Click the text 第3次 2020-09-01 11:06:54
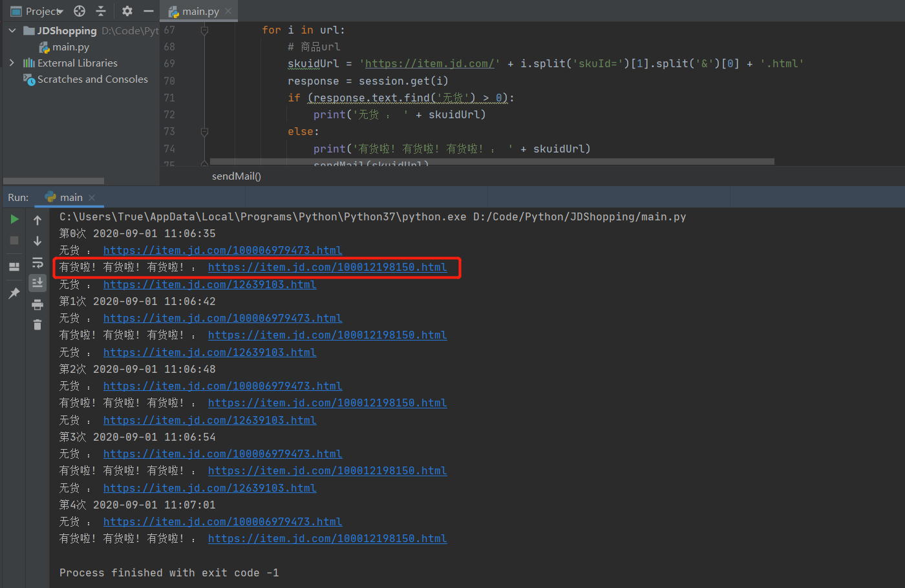Image resolution: width=905 pixels, height=588 pixels. pos(138,437)
